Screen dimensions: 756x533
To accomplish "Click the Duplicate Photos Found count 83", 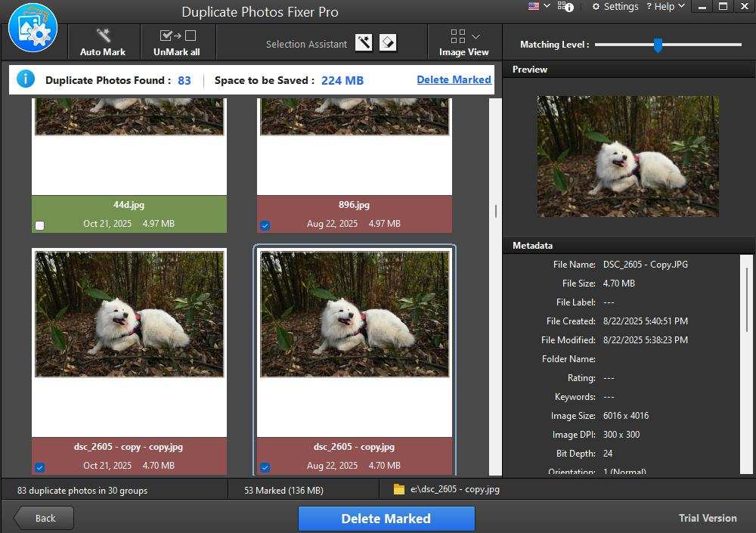I will coord(184,81).
